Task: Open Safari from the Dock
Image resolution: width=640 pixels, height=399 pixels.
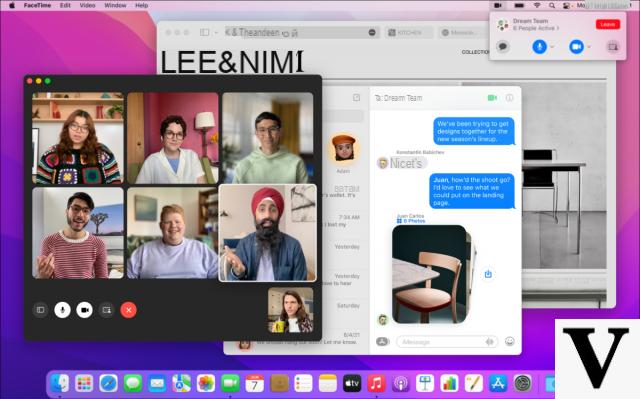Action: (109, 383)
